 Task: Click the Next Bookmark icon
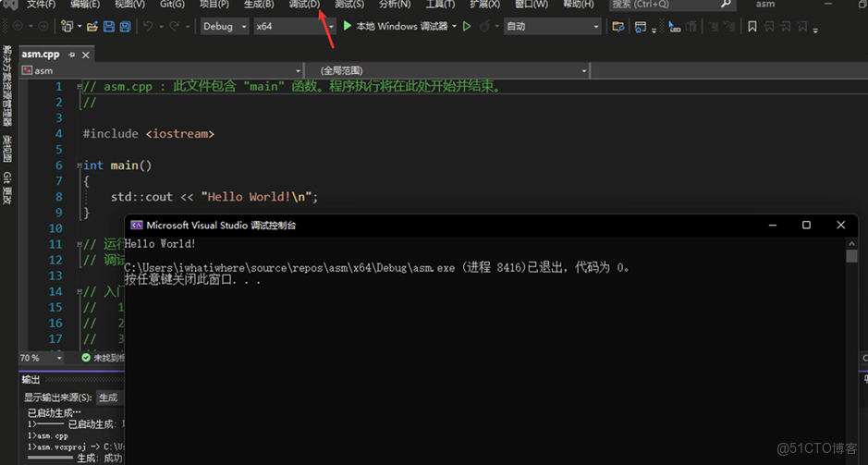[x=785, y=26]
